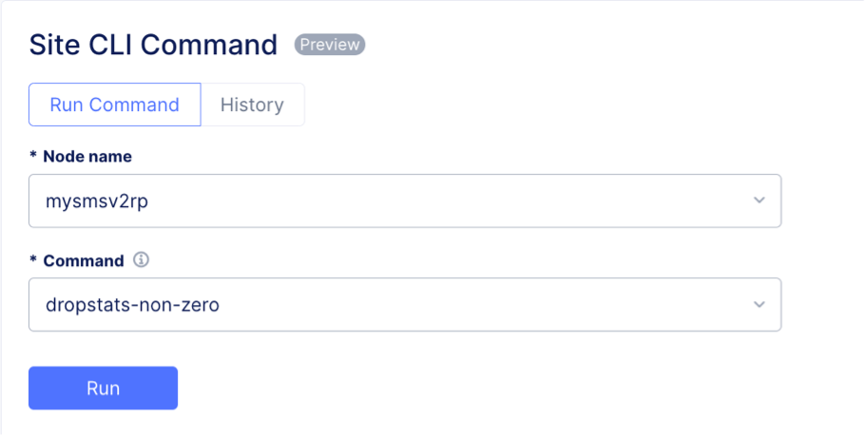Open the Node name combo box
The image size is (868, 438).
click(x=404, y=200)
